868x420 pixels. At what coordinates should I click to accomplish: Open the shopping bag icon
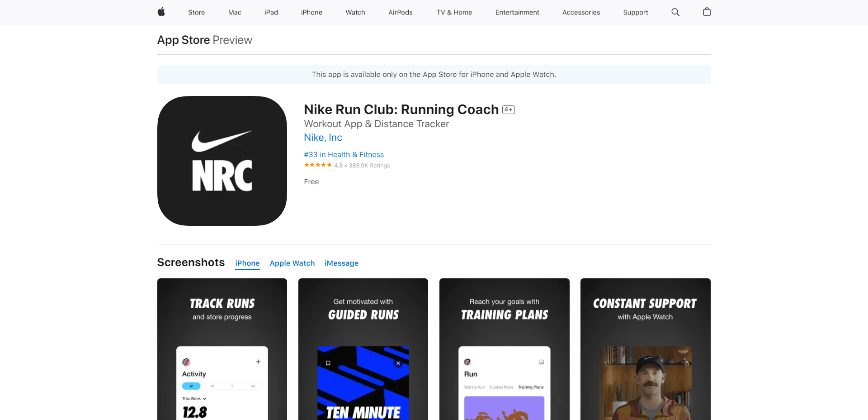coord(707,12)
